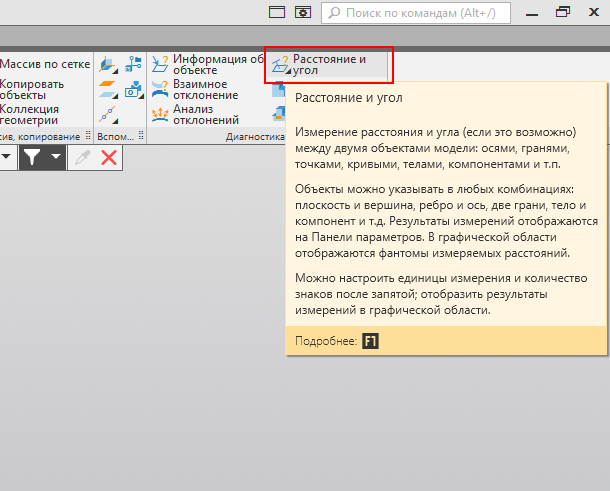Viewport: 610px width, 491px height.
Task: Run the Анализ отклонений command
Action: click(x=195, y=114)
